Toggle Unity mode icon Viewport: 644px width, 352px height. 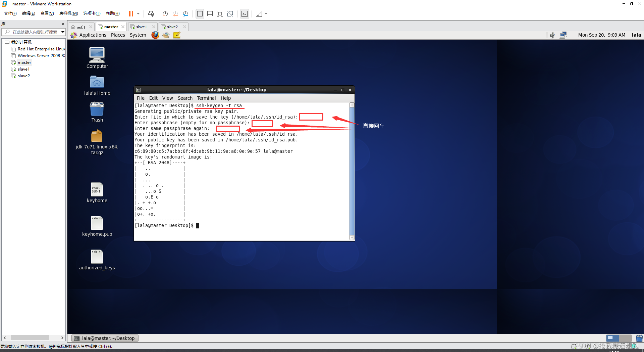click(x=230, y=14)
